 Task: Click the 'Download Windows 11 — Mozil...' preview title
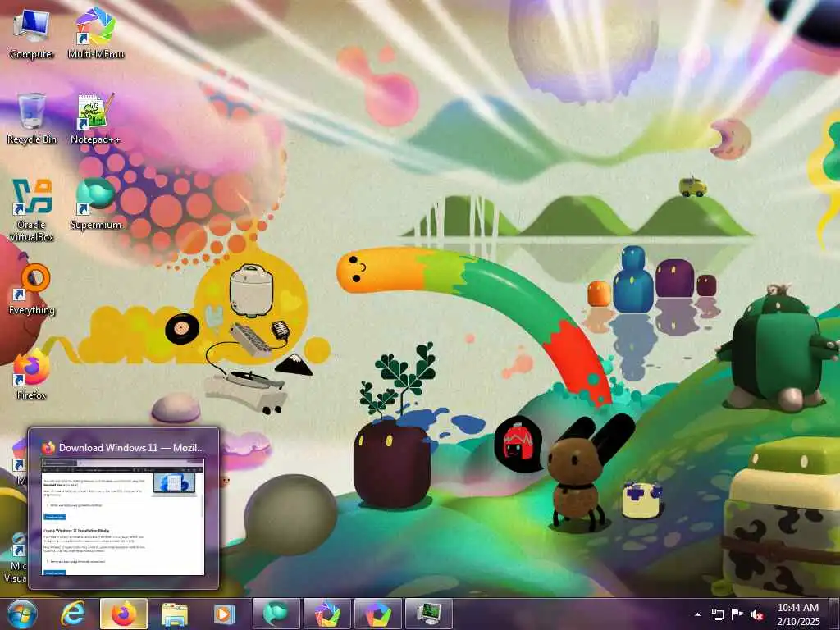coord(131,447)
